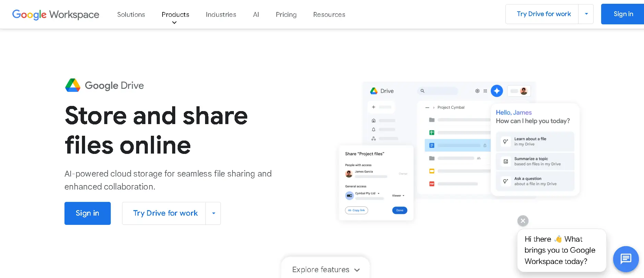Click the Gemini sparkle icon in Drive mockup

pos(497,91)
